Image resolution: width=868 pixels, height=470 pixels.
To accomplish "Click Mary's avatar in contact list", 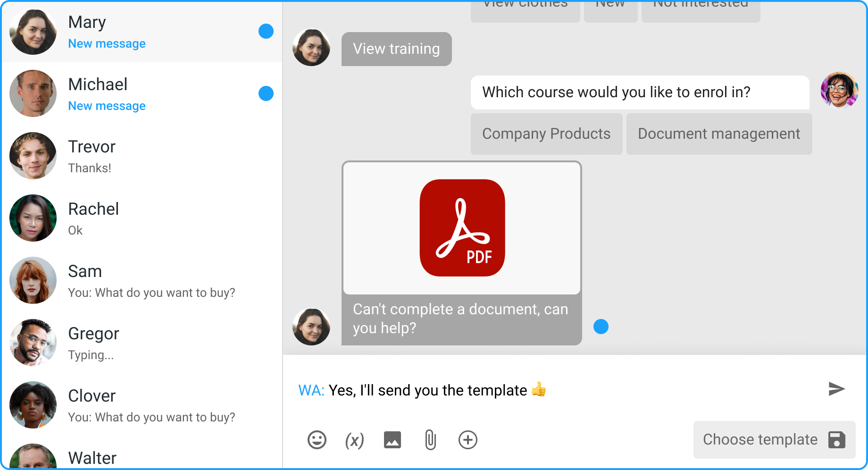I will click(x=33, y=31).
